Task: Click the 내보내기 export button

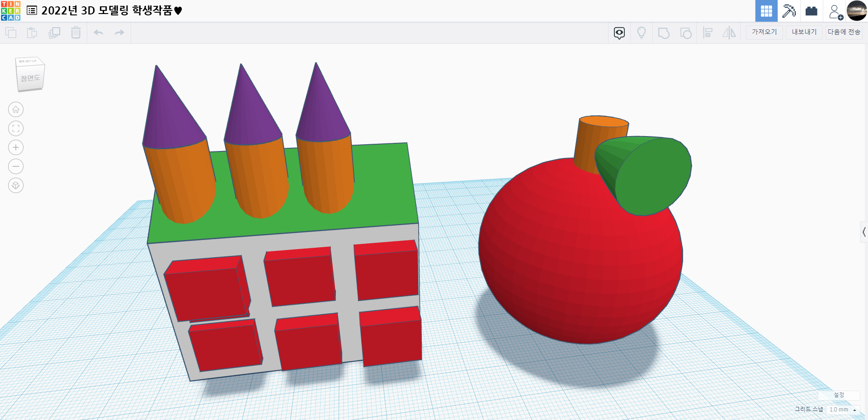Action: [x=804, y=32]
